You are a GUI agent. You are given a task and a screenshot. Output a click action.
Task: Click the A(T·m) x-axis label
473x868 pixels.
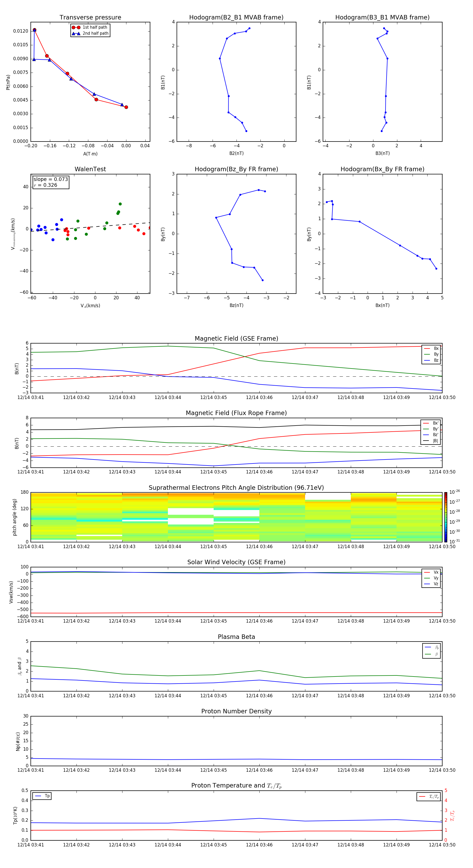(x=90, y=154)
